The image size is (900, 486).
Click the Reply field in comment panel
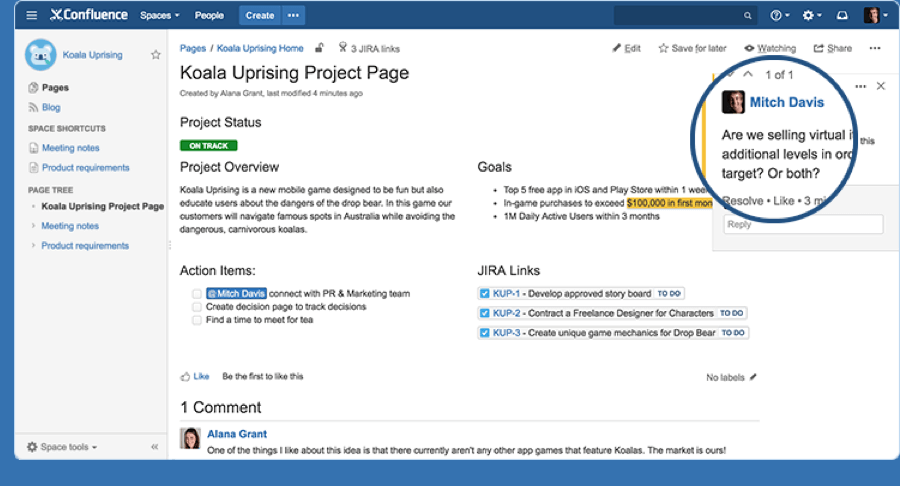pyautogui.click(x=803, y=224)
